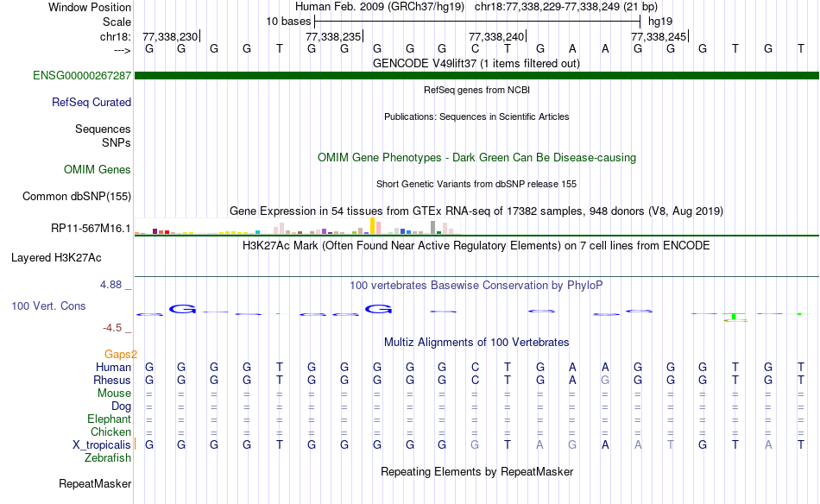Click the 77,338,235 position marker
820x504 pixels.
pyautogui.click(x=333, y=36)
